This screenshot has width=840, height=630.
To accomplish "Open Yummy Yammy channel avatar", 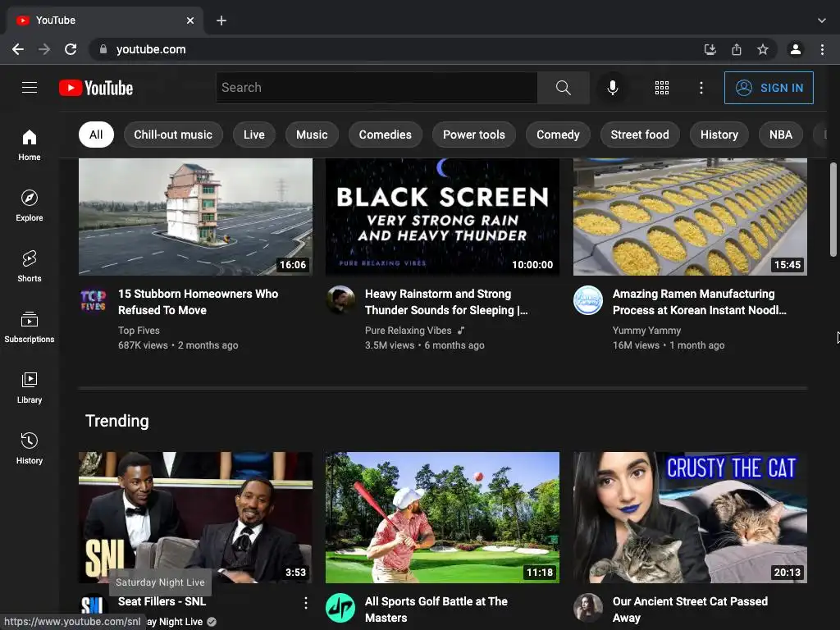I will point(587,300).
